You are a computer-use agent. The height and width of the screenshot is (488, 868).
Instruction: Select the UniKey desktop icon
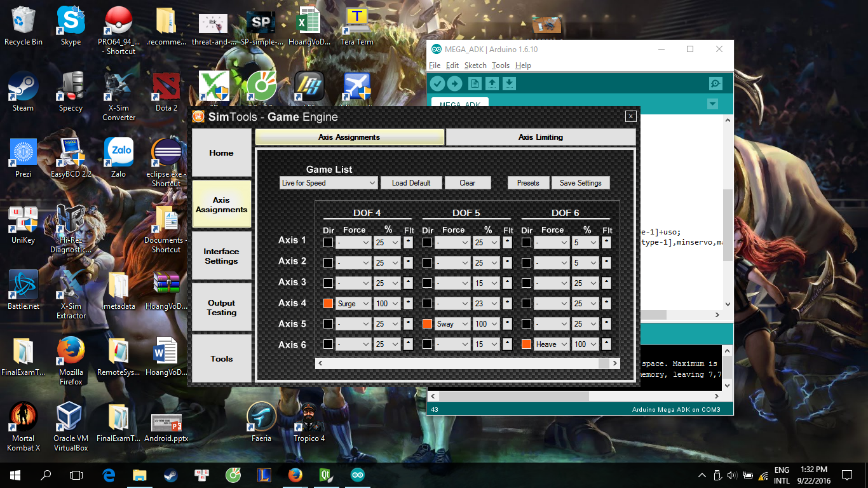pos(24,224)
